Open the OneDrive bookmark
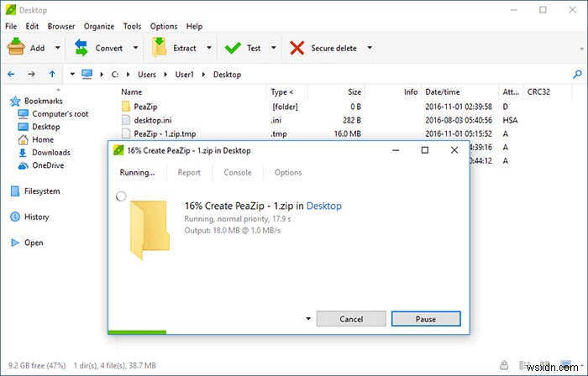 41,165
